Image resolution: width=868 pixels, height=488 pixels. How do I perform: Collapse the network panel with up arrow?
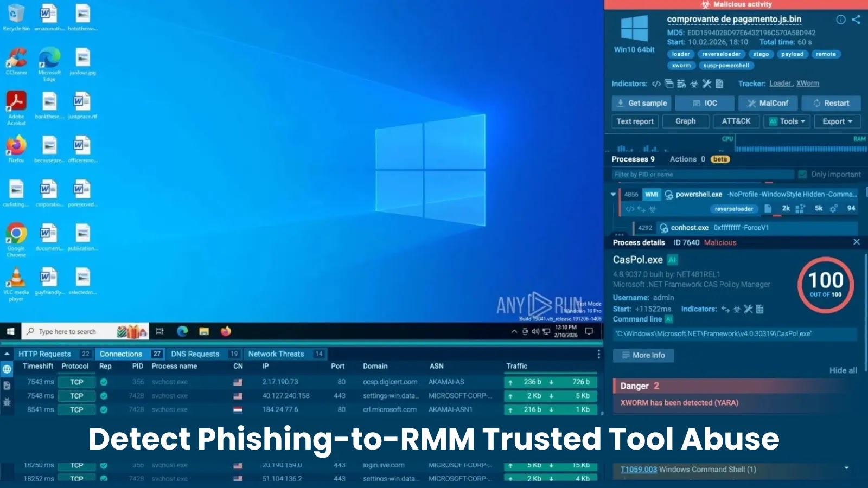pos(7,354)
